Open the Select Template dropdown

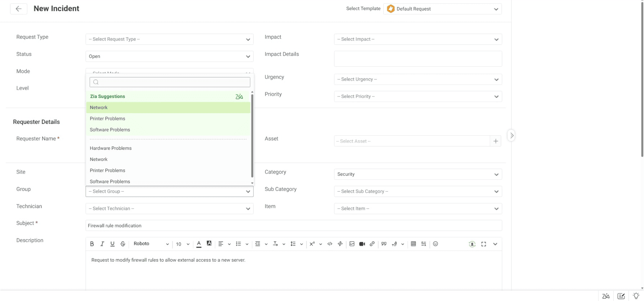pos(443,9)
